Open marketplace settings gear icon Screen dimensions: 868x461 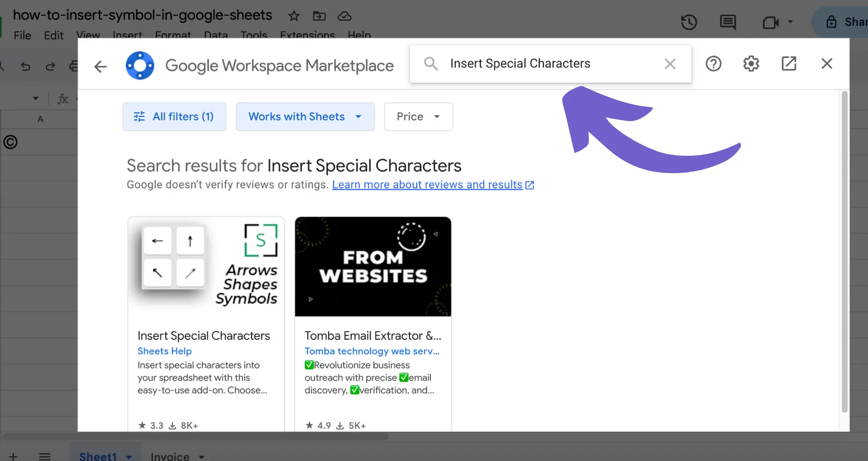(x=751, y=64)
